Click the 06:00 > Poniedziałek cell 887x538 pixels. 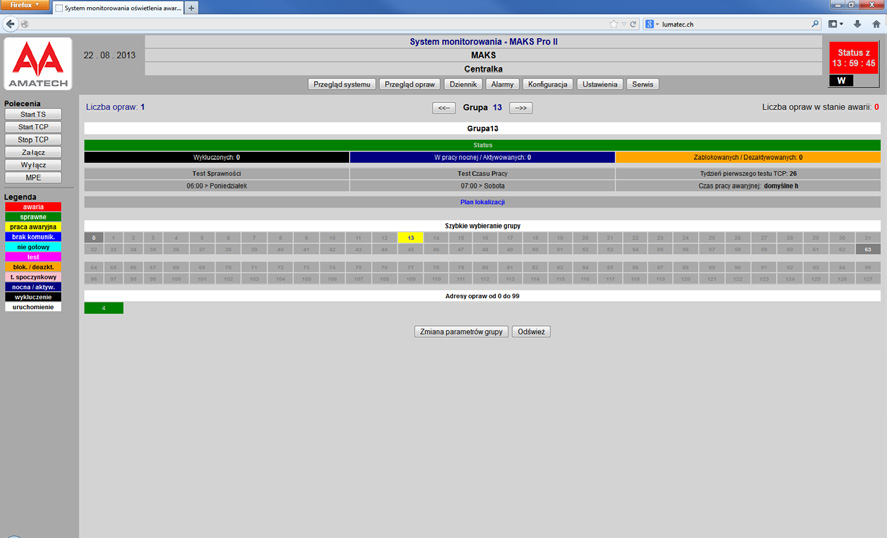pyautogui.click(x=217, y=186)
